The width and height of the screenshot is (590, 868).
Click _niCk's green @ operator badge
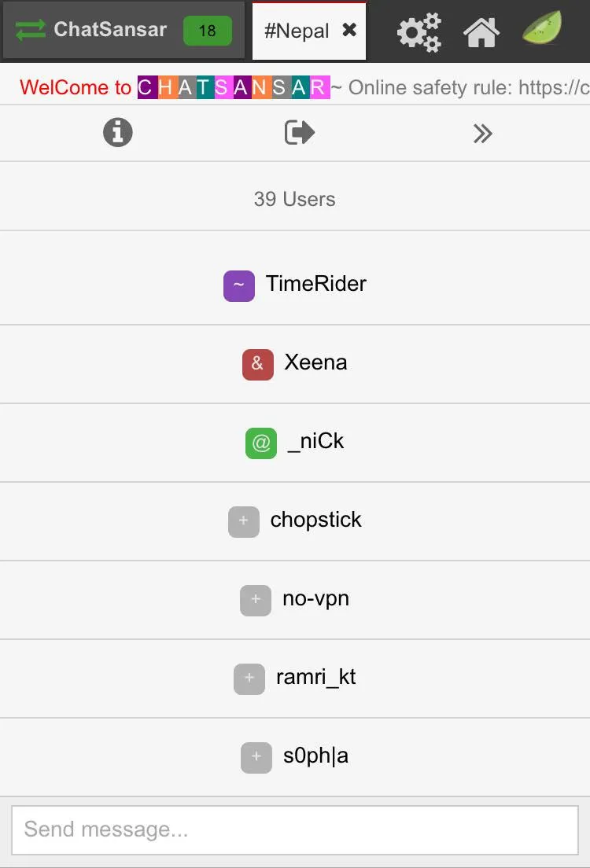tap(261, 443)
